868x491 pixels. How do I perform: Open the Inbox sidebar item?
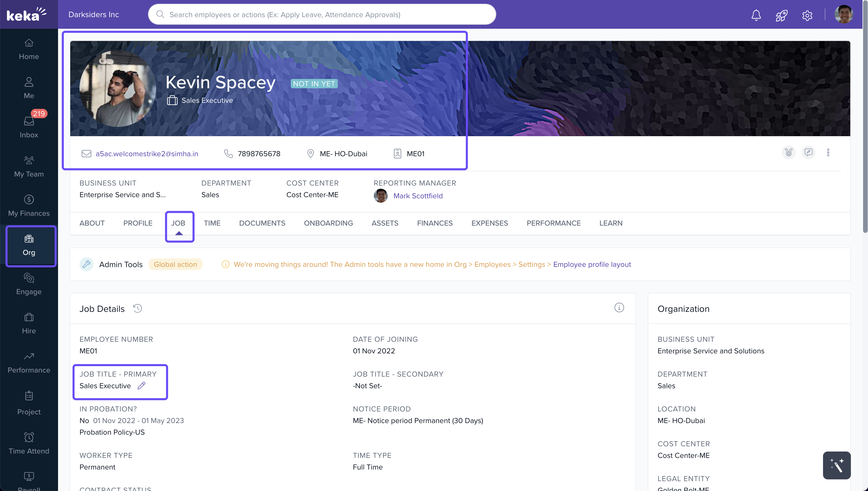[x=29, y=127]
